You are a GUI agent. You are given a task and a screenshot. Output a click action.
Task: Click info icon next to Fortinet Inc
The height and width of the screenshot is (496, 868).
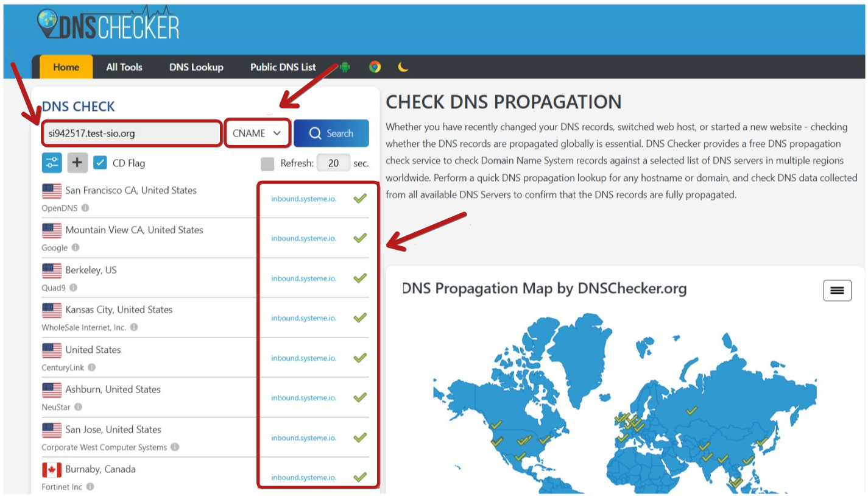[90, 487]
